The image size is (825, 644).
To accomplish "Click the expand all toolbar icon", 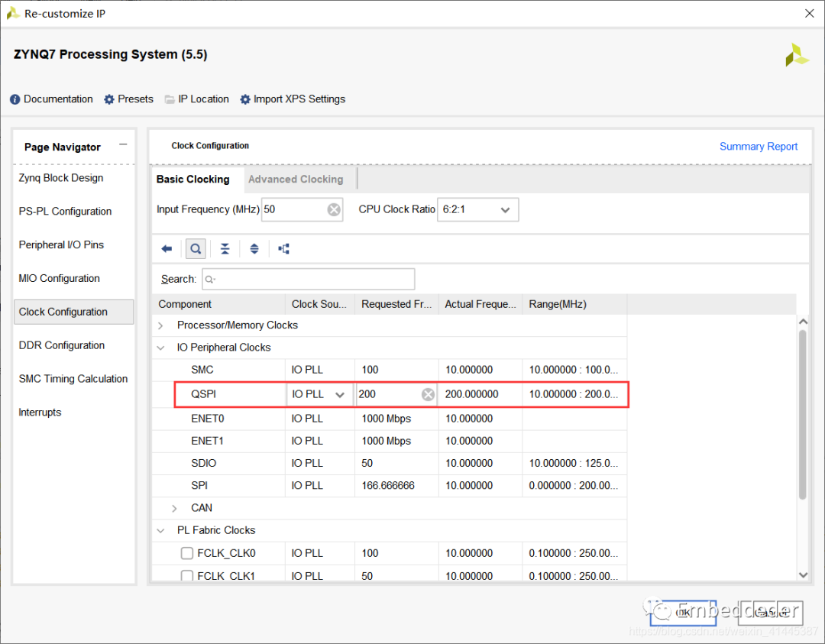I will coord(254,249).
